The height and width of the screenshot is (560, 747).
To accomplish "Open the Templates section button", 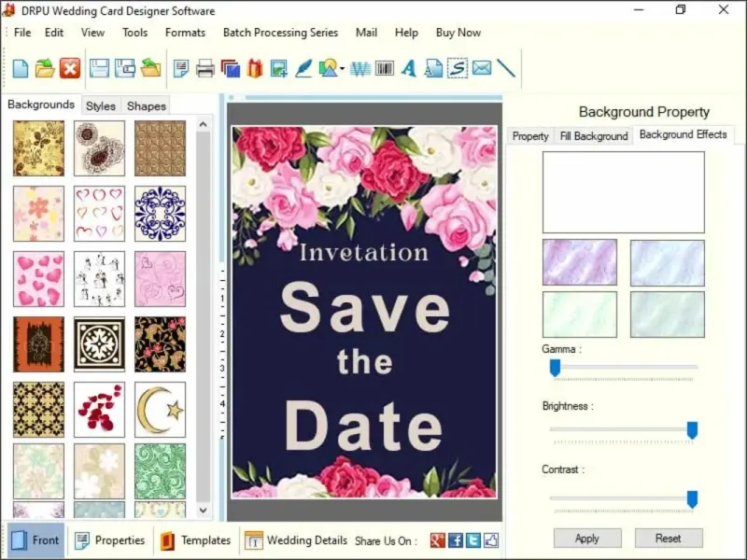I will [x=195, y=540].
